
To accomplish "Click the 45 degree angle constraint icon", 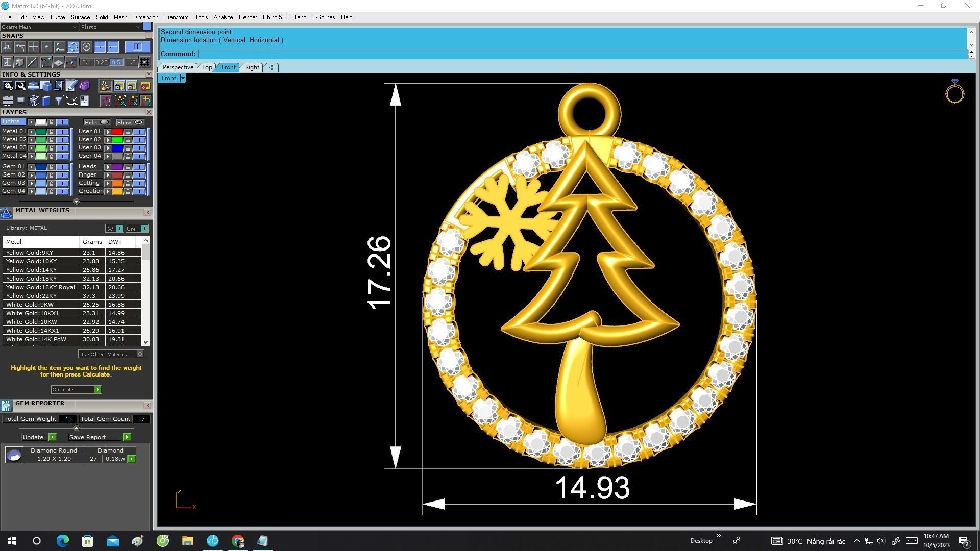I will (46, 62).
